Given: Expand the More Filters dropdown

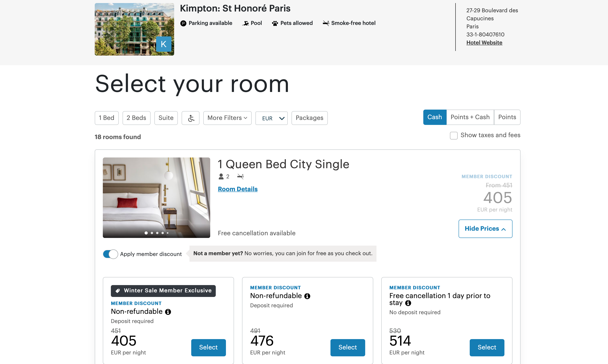Looking at the screenshot, I should [x=227, y=118].
